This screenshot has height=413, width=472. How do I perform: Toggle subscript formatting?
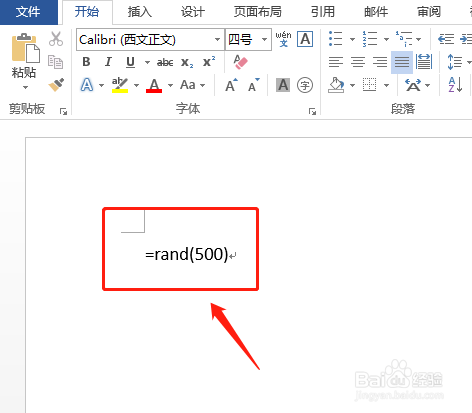(187, 62)
